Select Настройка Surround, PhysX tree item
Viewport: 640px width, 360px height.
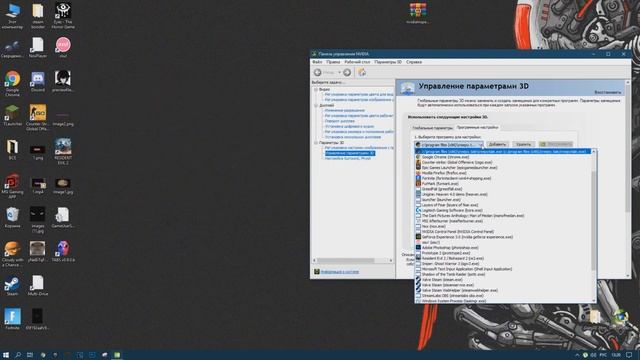pos(347,158)
